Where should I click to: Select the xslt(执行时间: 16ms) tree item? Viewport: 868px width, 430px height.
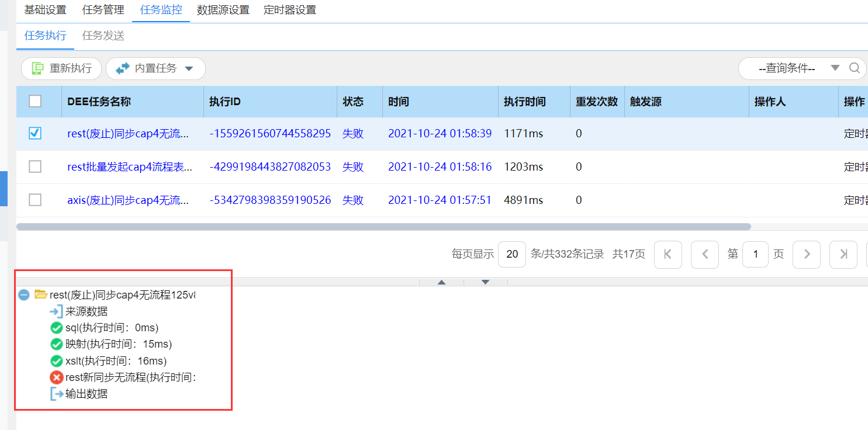116,360
